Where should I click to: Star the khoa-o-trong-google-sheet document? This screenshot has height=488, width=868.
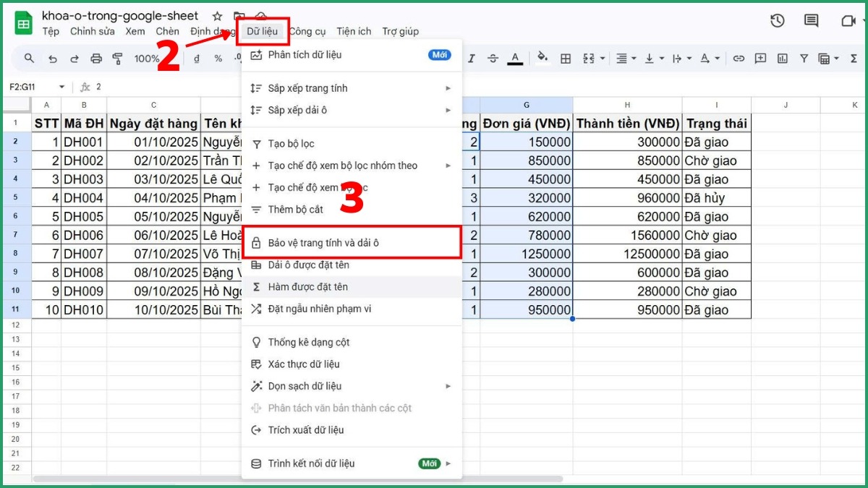[x=217, y=16]
